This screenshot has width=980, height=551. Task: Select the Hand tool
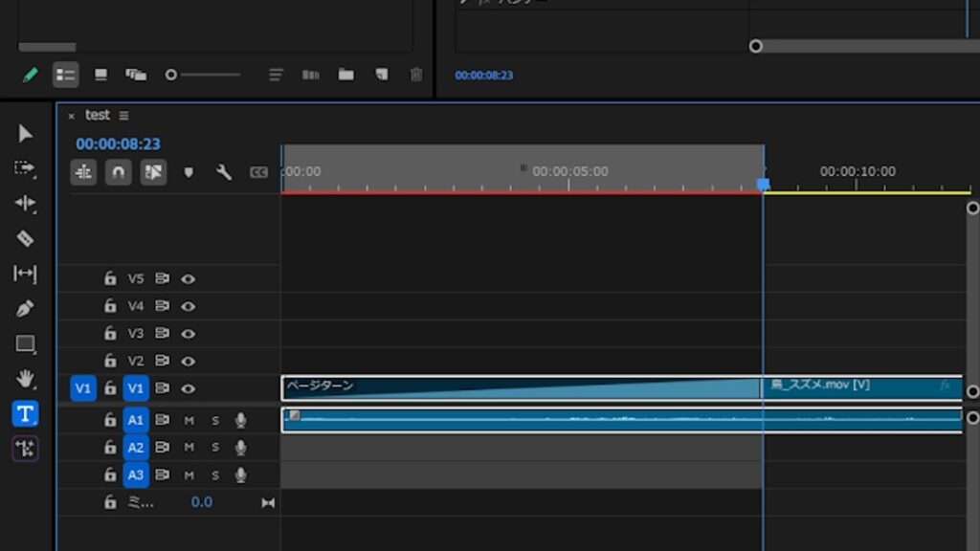[x=25, y=379]
